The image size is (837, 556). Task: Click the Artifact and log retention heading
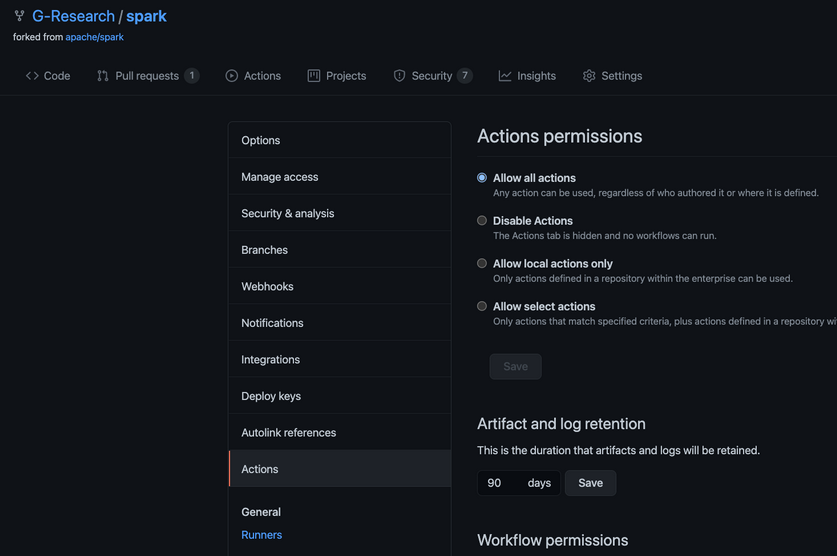pos(561,424)
